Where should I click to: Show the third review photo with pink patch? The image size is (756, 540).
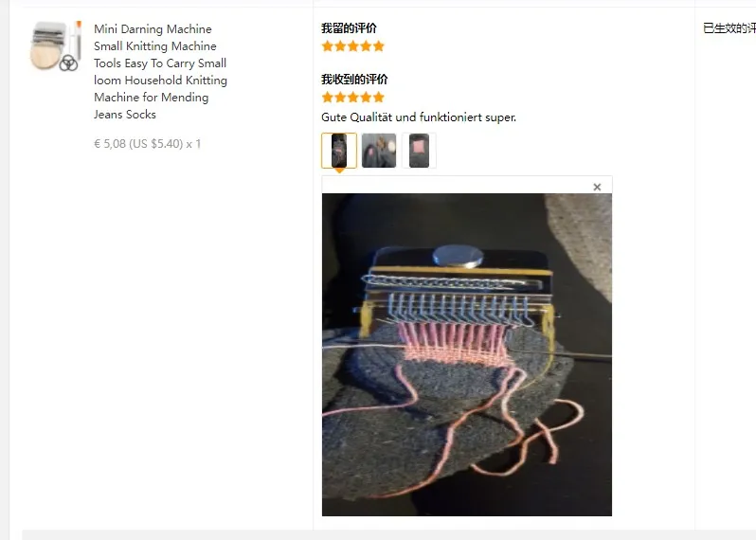(419, 151)
